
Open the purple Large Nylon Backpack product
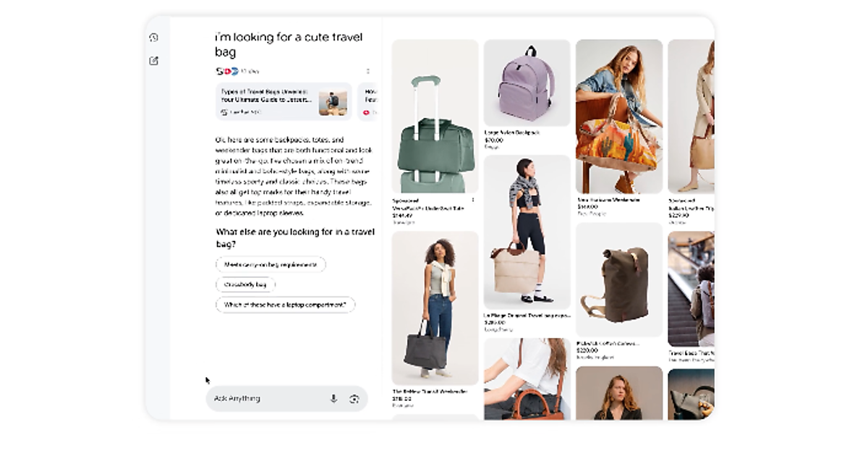(x=526, y=83)
